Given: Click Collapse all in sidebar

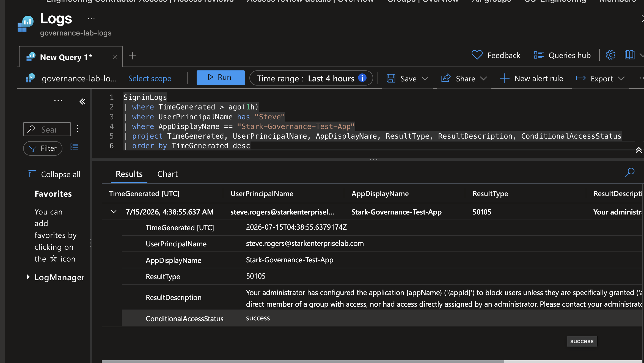Looking at the screenshot, I should pyautogui.click(x=54, y=174).
